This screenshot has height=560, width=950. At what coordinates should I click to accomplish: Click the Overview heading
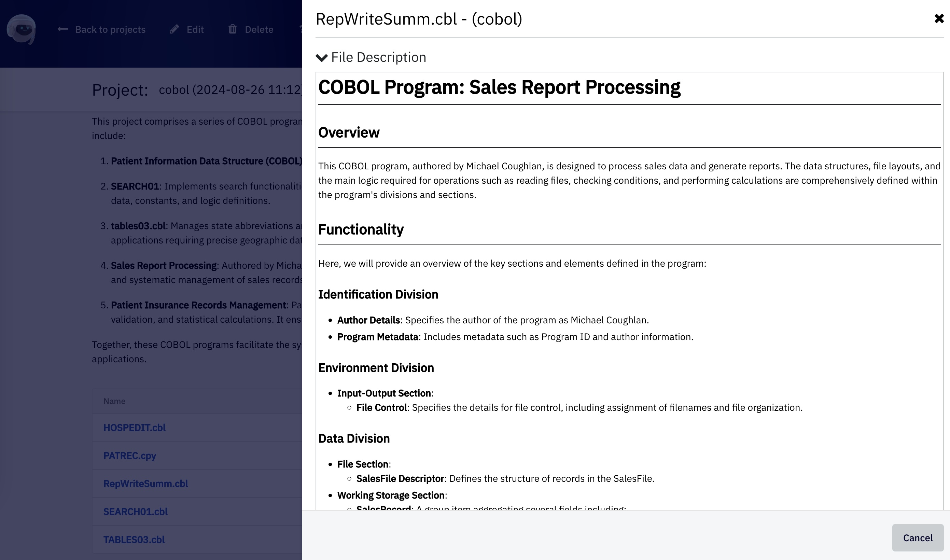349,132
